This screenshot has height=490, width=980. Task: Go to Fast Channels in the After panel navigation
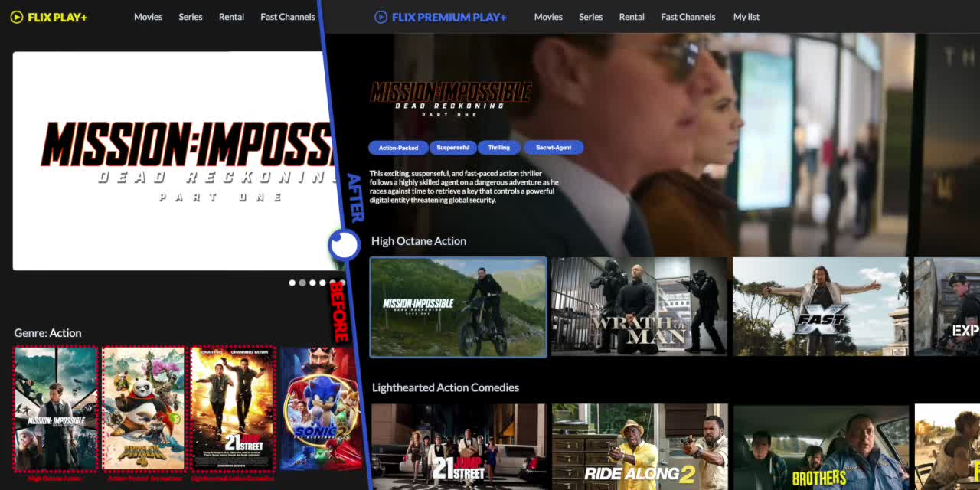tap(688, 17)
